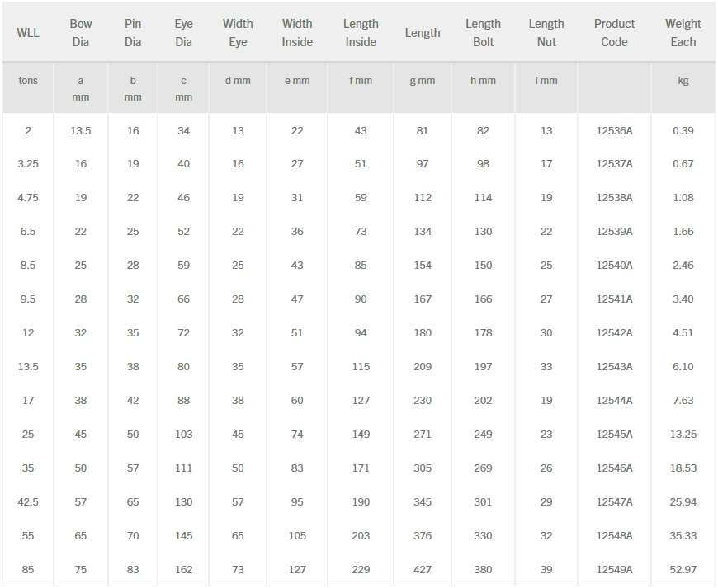Screen dimensions: 718x588
Task: Click weight value 0.67
Action: 683,164
